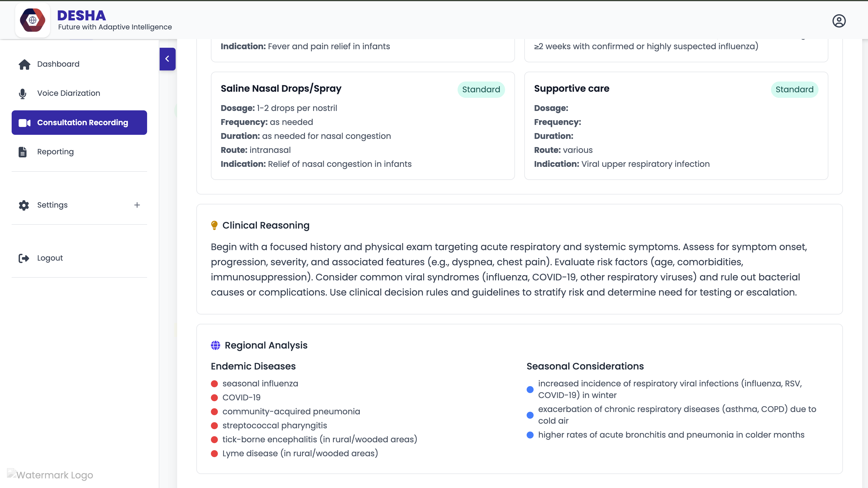Screen dimensions: 868x488
Task: Open the user profile account icon
Action: 839,21
